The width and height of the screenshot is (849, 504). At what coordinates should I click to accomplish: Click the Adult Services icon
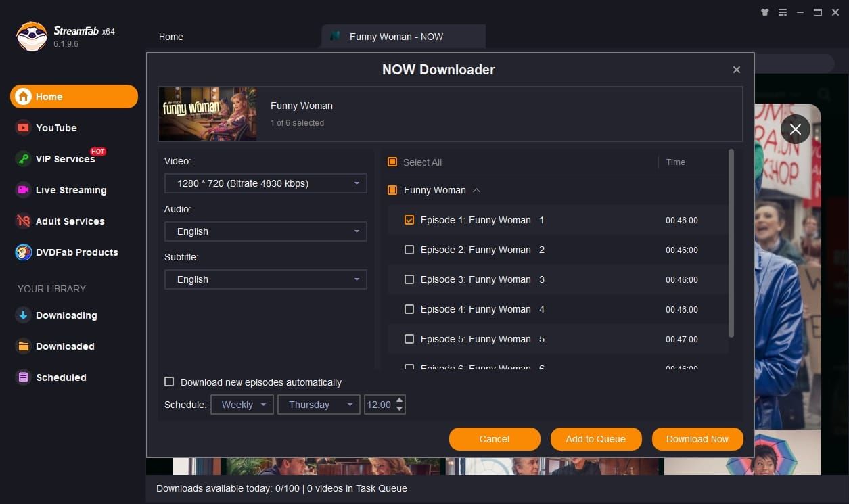click(24, 221)
